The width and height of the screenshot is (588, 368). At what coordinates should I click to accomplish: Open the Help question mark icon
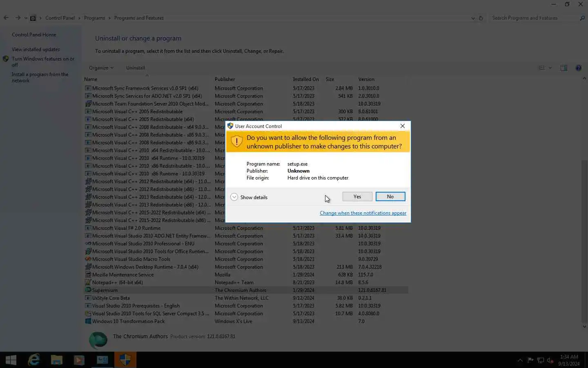(x=578, y=68)
